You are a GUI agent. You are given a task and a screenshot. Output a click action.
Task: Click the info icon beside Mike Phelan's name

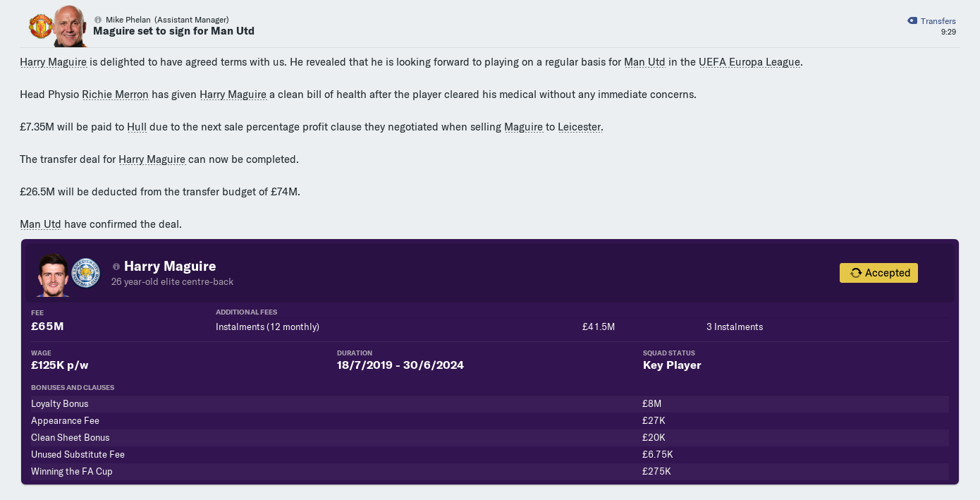coord(98,20)
